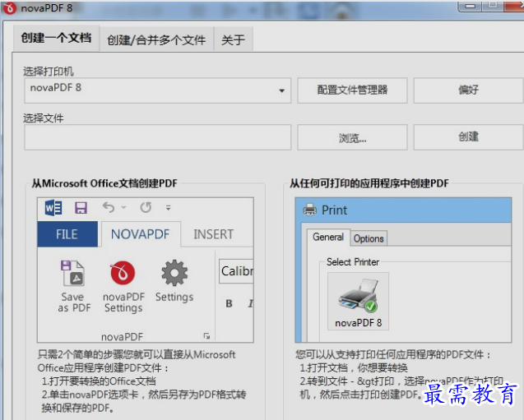Minimize the novaPDF 8 window

tap(470, 6)
